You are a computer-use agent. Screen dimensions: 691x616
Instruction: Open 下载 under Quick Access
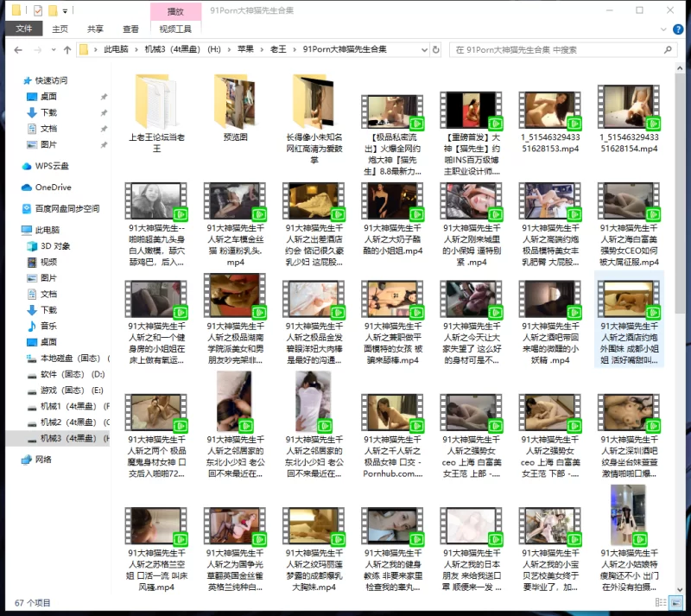(x=48, y=112)
